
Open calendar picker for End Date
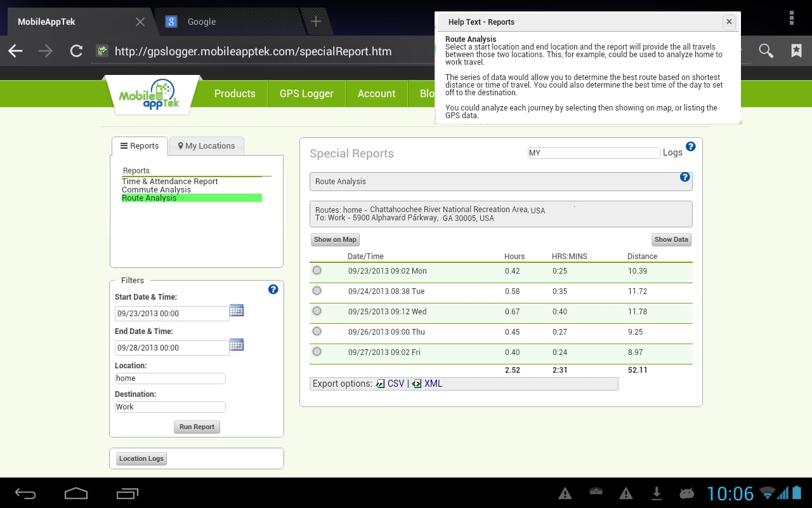237,345
